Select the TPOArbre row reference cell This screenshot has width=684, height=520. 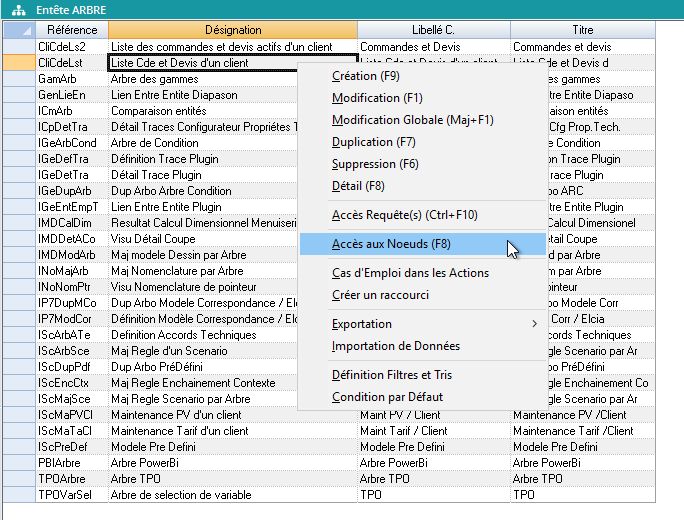click(71, 479)
